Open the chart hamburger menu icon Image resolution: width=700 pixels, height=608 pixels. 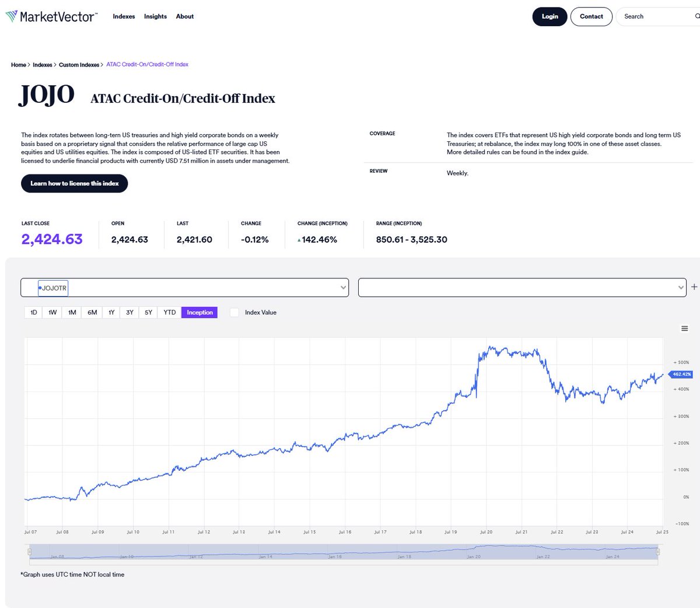[x=685, y=329]
